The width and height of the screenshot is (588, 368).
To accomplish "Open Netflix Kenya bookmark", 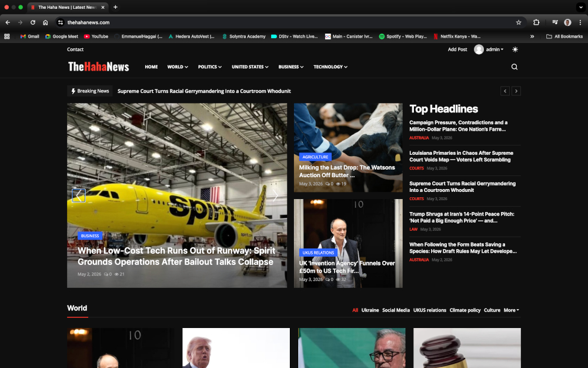I will [x=457, y=37].
